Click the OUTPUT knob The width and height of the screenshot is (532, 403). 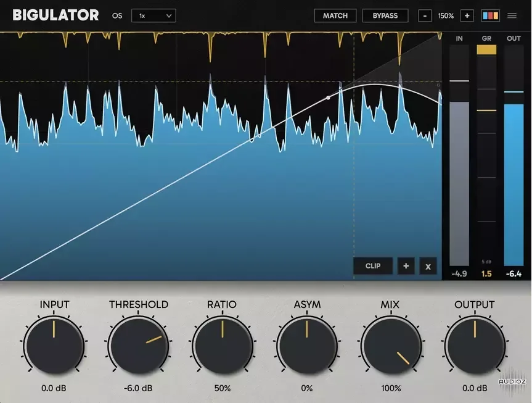coord(475,346)
